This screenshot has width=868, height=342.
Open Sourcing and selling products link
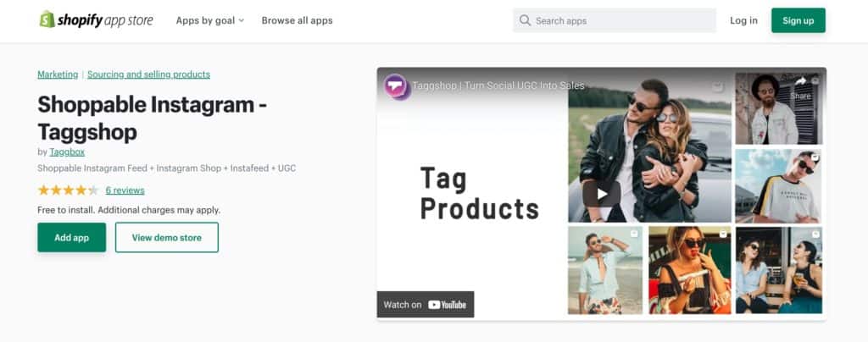coord(148,74)
